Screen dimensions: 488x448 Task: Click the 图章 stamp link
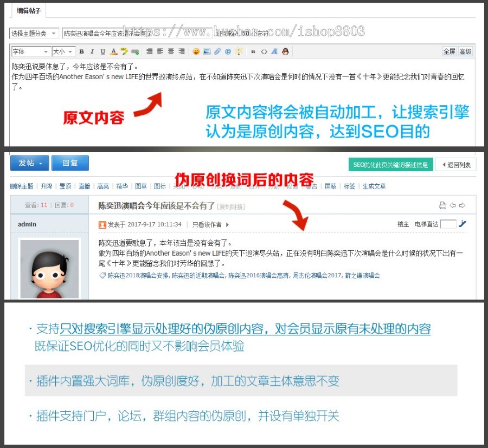click(141, 186)
